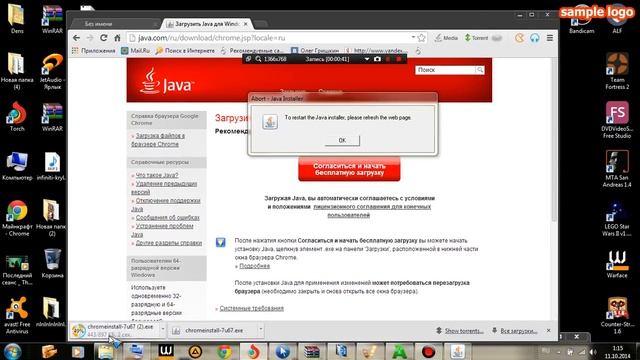The width and height of the screenshot is (640, 360).
Task: Click the Поиск search input field
Action: 446,70
